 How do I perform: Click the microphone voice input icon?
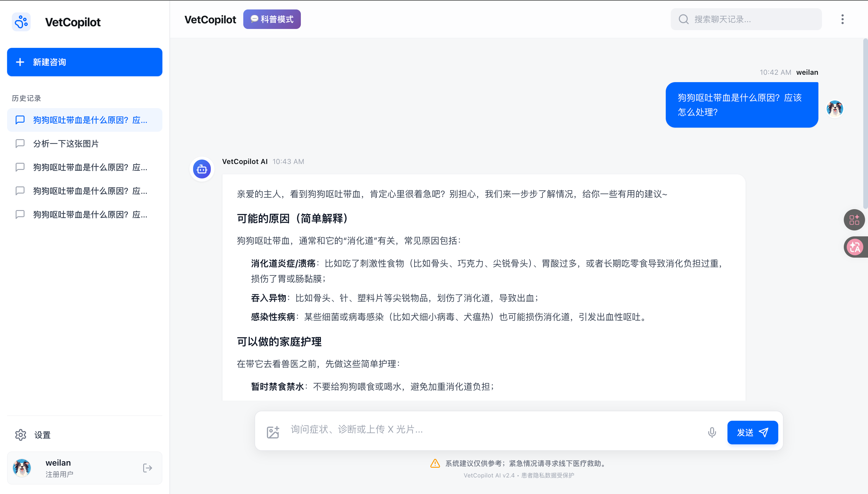[712, 432]
